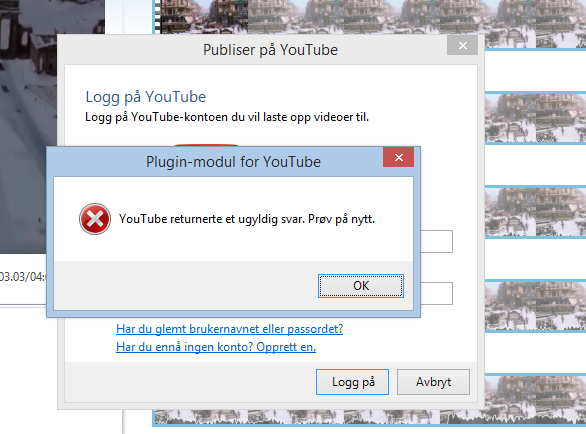Screen dimensions: 586x434
Task: Focus the lower input field beside the OK button
Action: tap(437, 293)
